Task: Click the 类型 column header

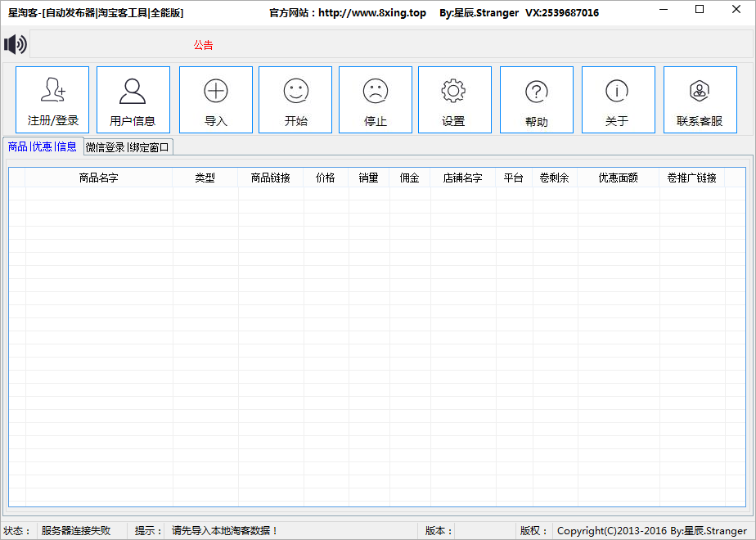Action: [x=205, y=178]
